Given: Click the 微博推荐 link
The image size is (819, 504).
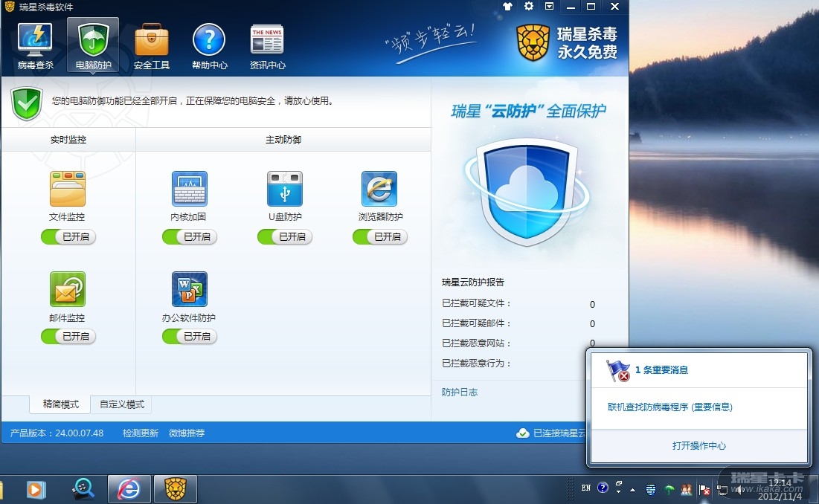Looking at the screenshot, I should (x=187, y=433).
